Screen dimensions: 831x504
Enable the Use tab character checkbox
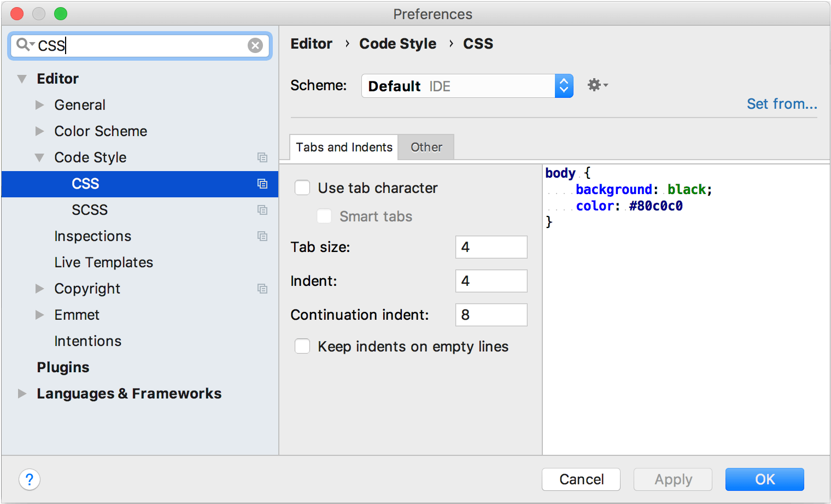coord(302,187)
